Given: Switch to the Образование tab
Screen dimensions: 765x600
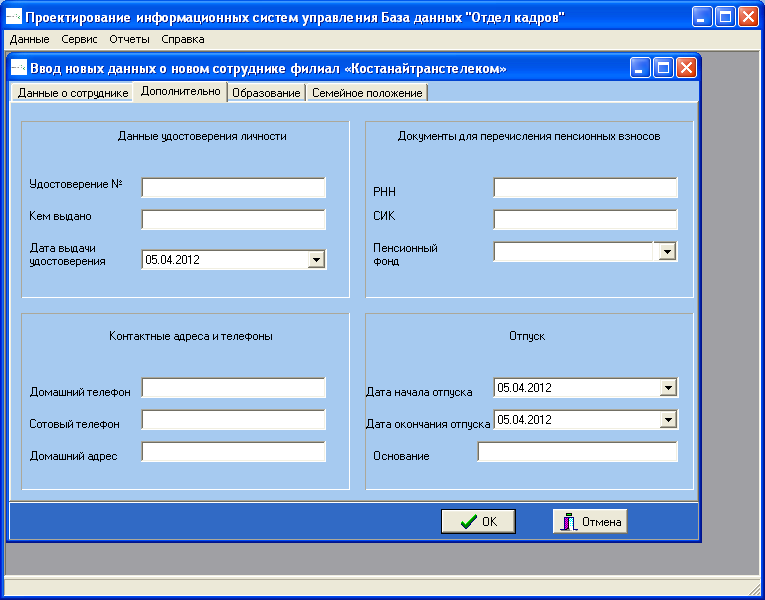Looking at the screenshot, I should point(266,93).
